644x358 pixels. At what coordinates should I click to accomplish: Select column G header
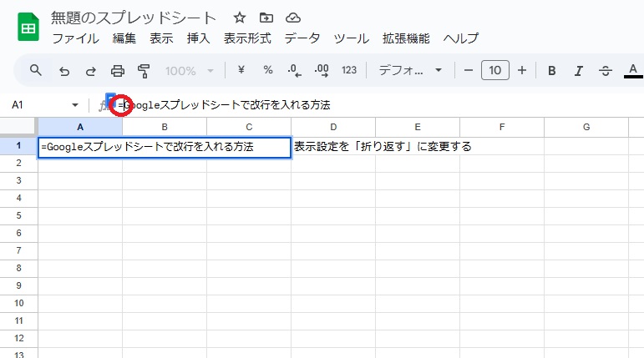586,128
